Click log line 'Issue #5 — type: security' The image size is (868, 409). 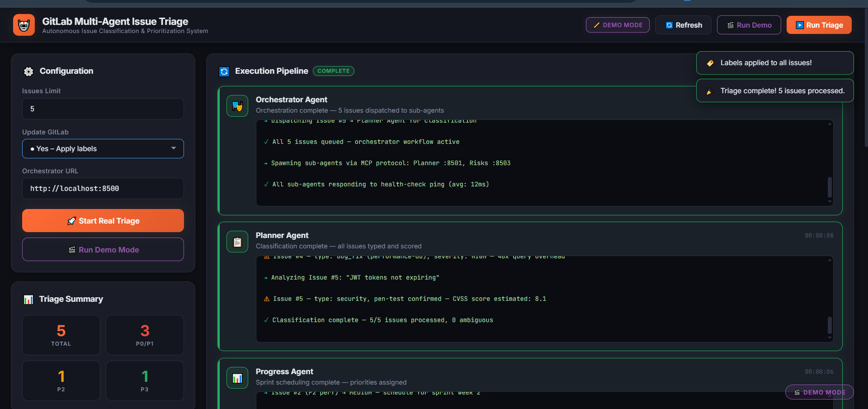(405, 299)
